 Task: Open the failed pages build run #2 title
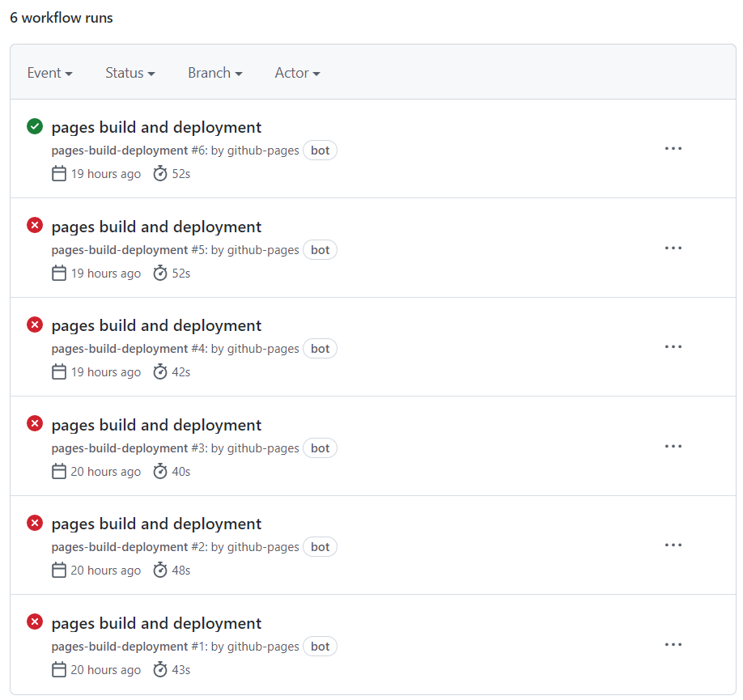(x=156, y=524)
